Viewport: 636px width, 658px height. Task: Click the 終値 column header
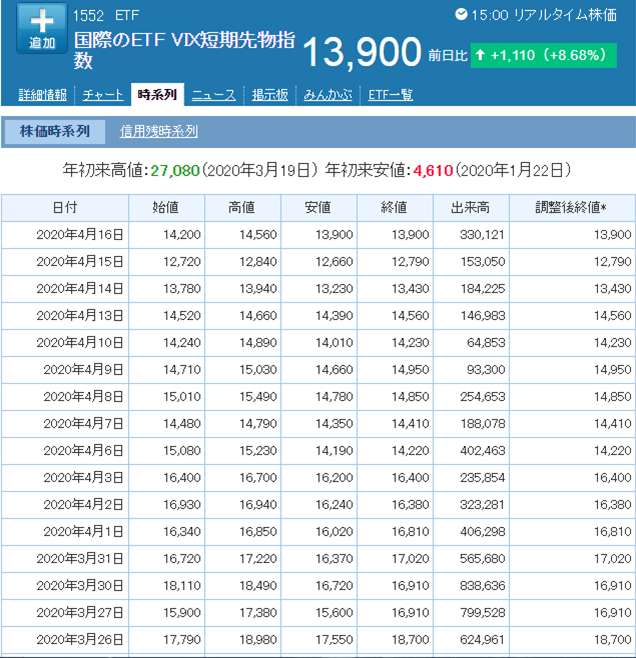pos(395,208)
